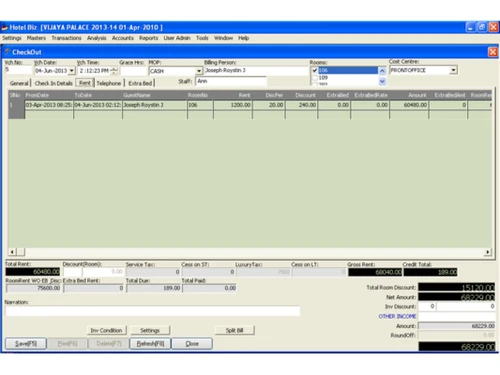
Task: Switch to the Telephone tab
Action: [109, 83]
